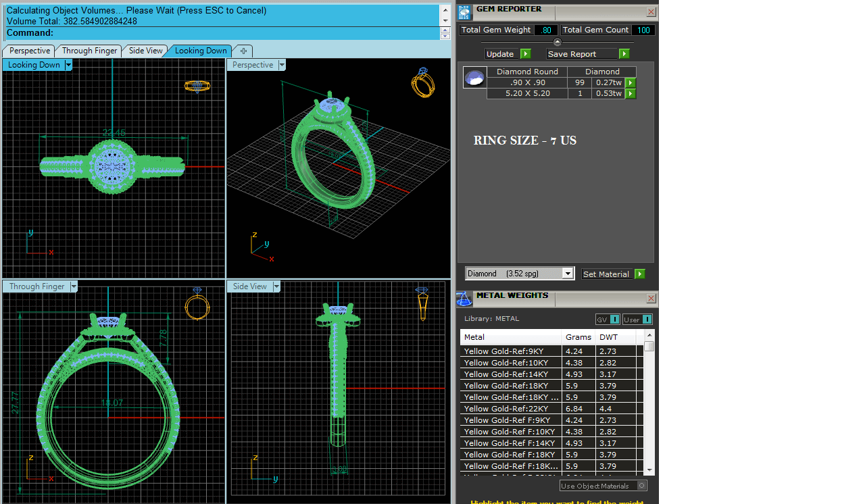Click the .90 X .90 gem size cell
Image resolution: width=861 pixels, height=504 pixels.
point(526,82)
